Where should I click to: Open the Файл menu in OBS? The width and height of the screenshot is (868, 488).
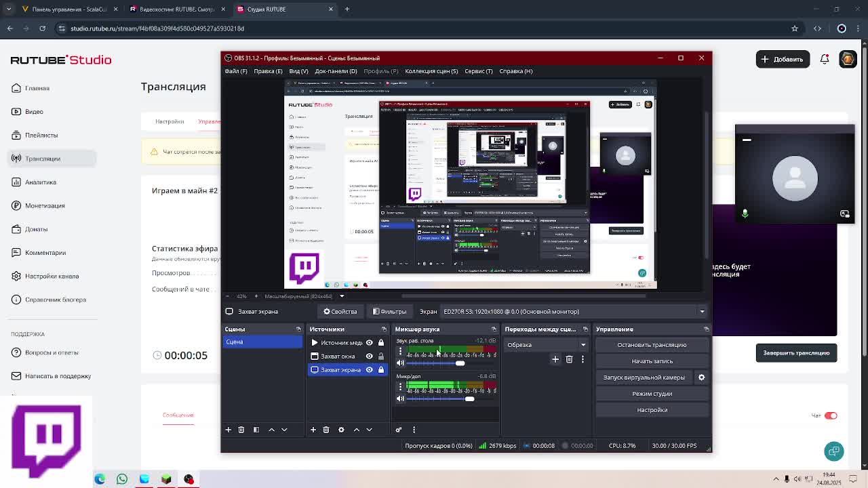pos(236,71)
